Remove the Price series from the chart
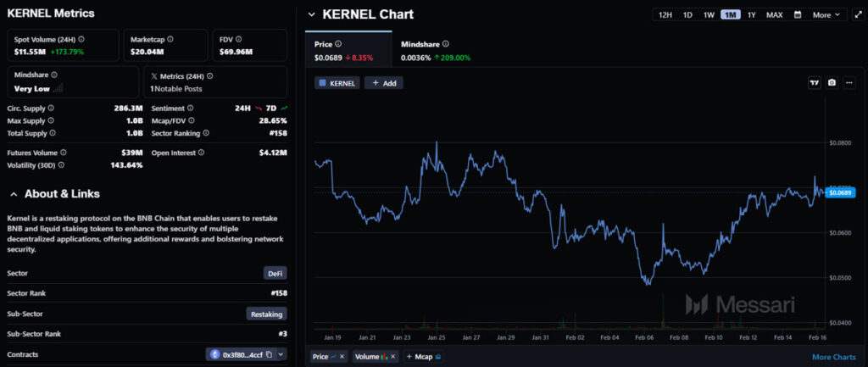The width and height of the screenshot is (868, 367). click(x=342, y=357)
